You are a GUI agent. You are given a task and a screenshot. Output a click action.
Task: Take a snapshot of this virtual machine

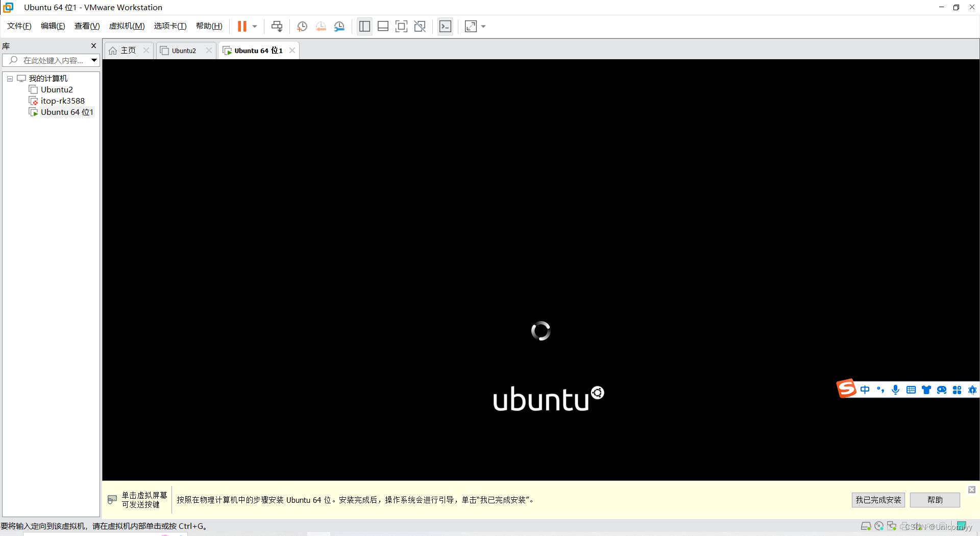pyautogui.click(x=302, y=26)
